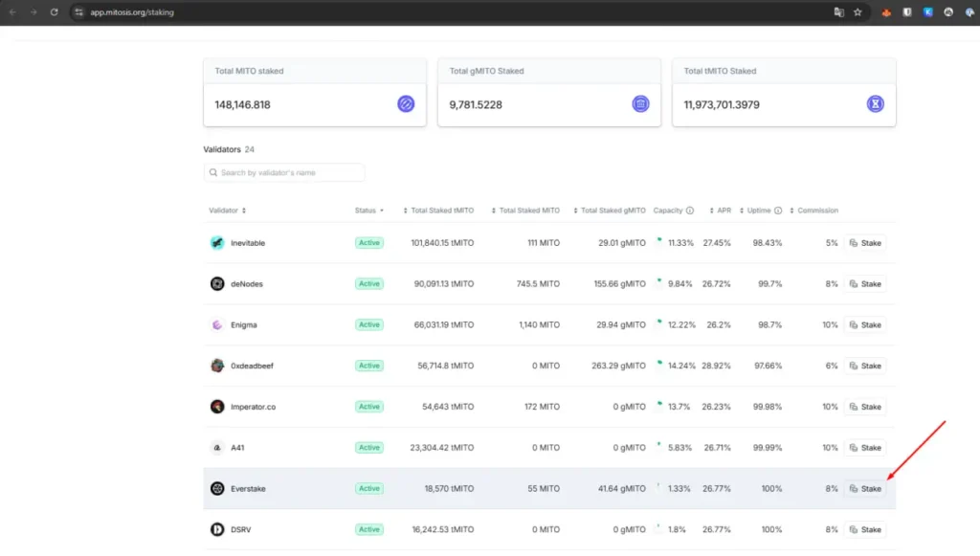Click the 11,973,701.3979 total tMITO value
The width and height of the screenshot is (980, 556).
pyautogui.click(x=722, y=105)
